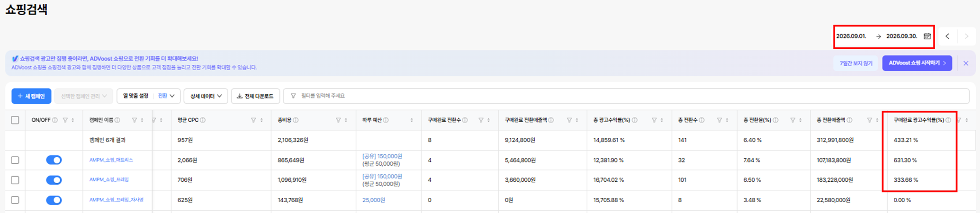980x213 pixels.
Task: Sort the 총비용 column
Action: click(x=346, y=120)
